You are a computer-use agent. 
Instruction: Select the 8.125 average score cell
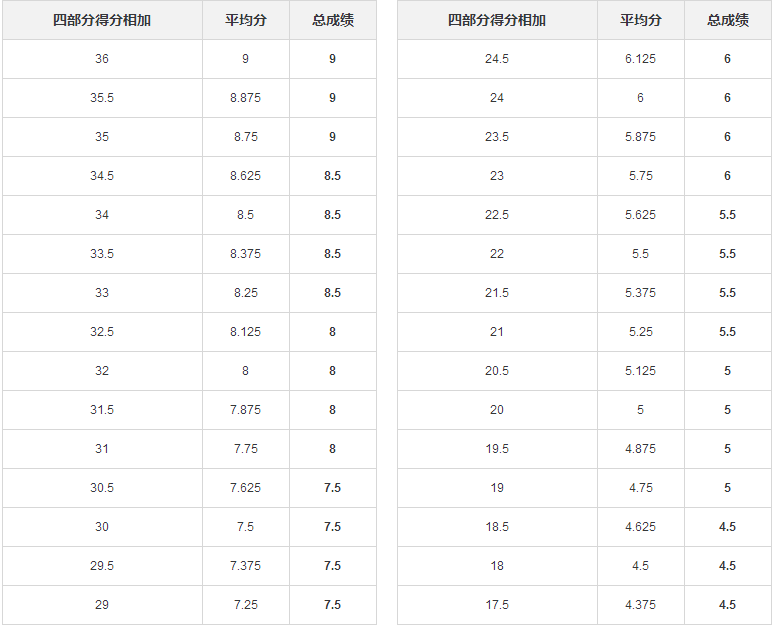click(245, 332)
